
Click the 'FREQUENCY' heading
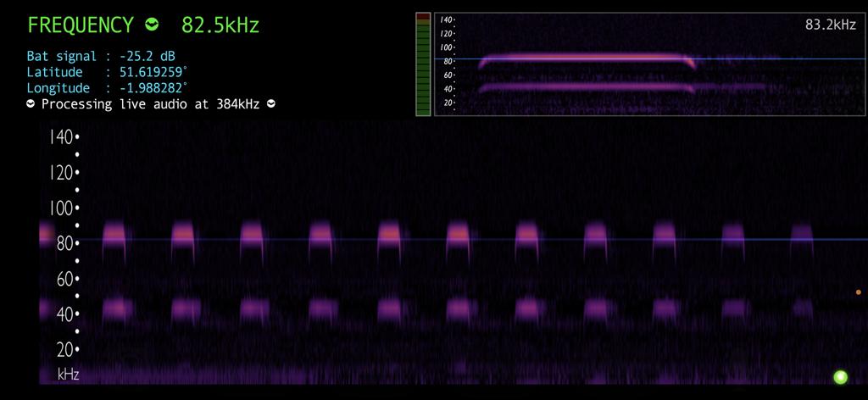click(81, 25)
